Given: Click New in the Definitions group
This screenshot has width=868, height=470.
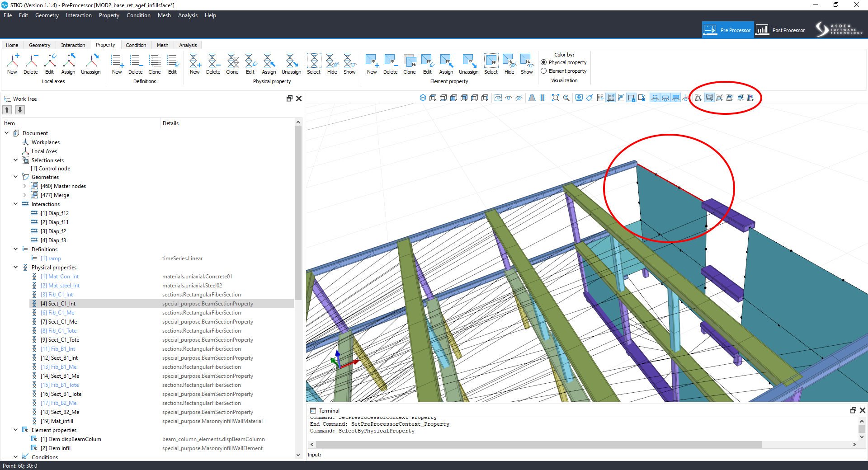Looking at the screenshot, I should tap(117, 64).
